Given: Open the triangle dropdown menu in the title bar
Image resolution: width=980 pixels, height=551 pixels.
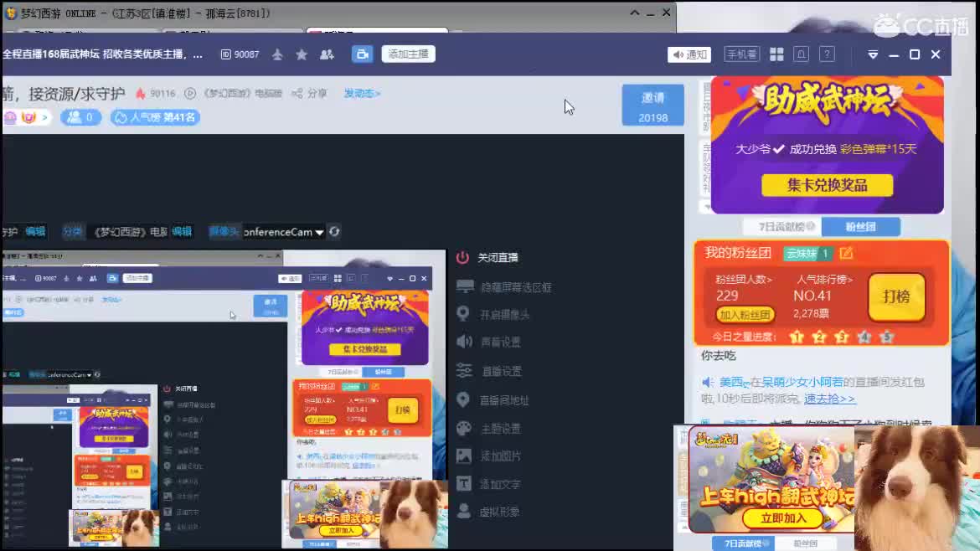Looking at the screenshot, I should [x=873, y=55].
